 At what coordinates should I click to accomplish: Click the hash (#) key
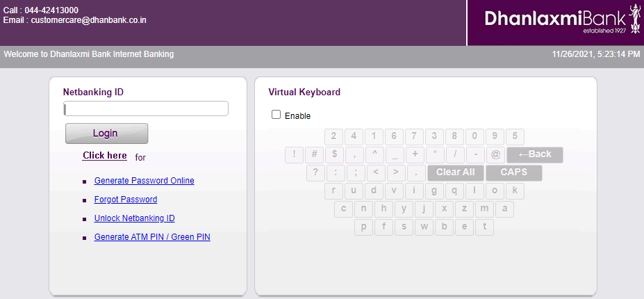click(314, 155)
